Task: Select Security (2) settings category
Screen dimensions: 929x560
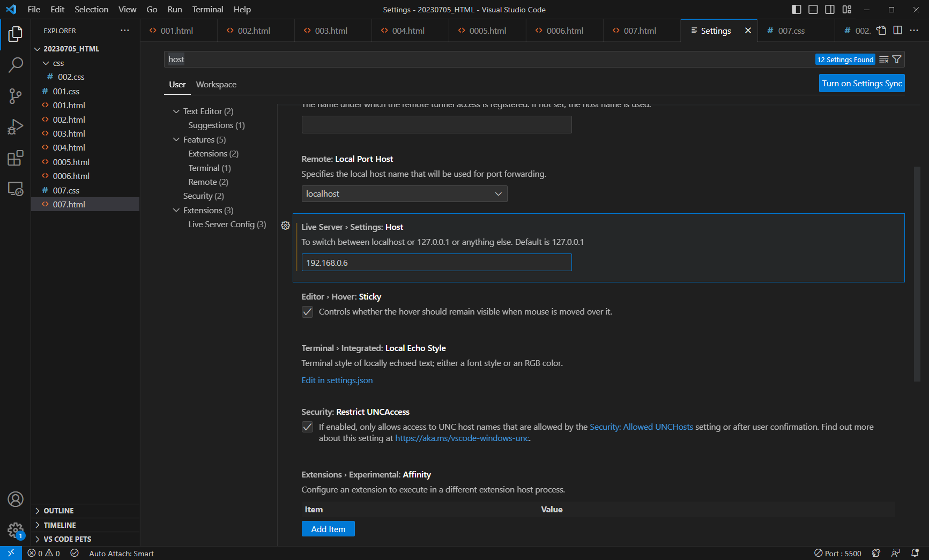Action: coord(204,196)
